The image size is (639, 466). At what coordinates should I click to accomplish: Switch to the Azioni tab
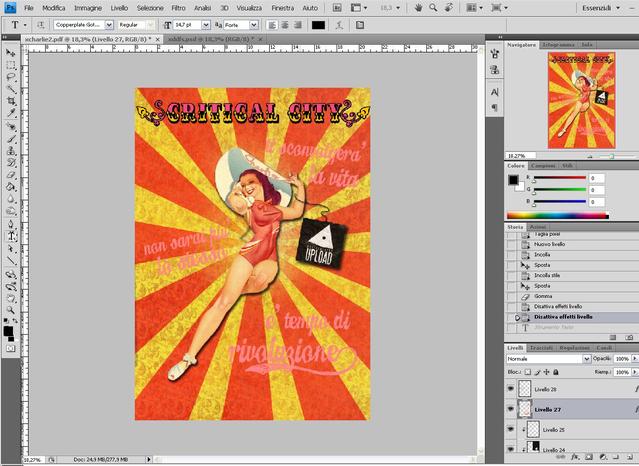(x=538, y=227)
